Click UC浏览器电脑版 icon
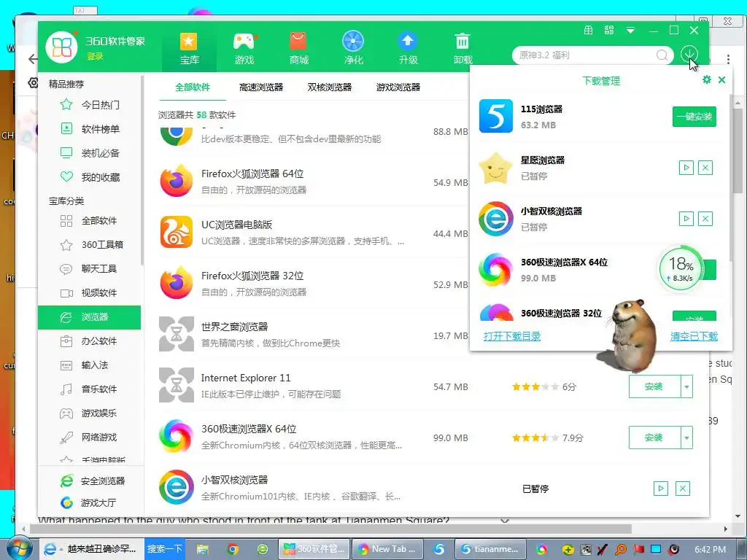The image size is (747, 560). click(177, 232)
